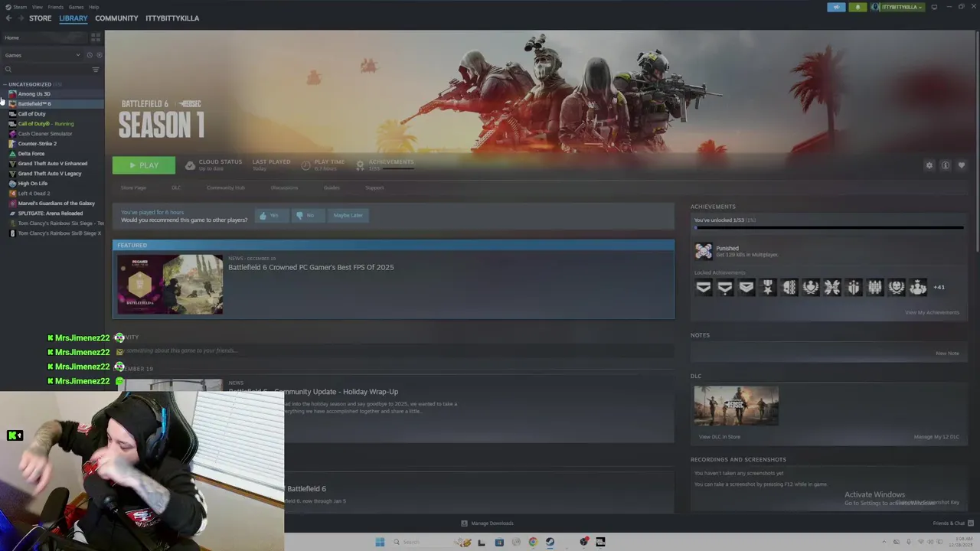Click the first locked achievement icon
980x551 pixels.
[x=703, y=287]
